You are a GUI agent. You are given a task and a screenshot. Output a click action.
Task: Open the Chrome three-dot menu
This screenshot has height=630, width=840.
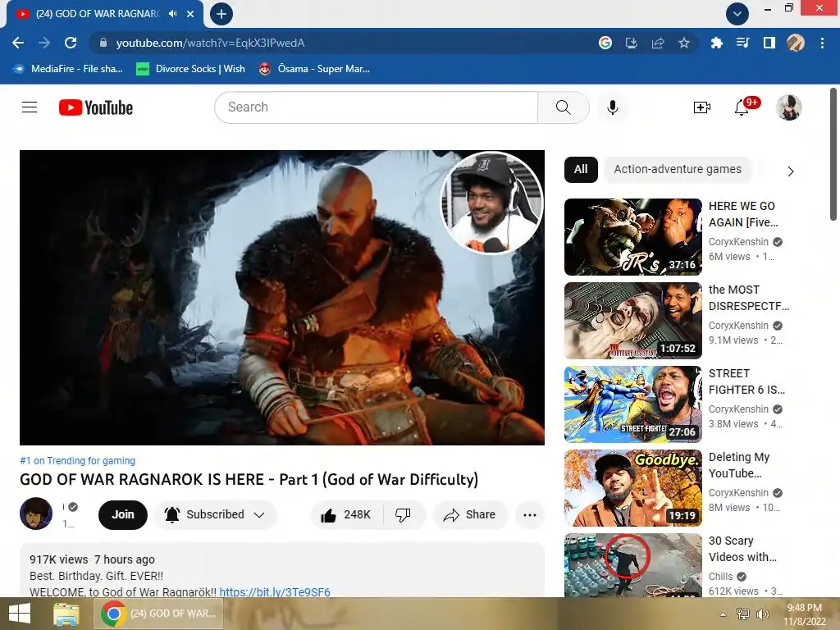[x=822, y=43]
